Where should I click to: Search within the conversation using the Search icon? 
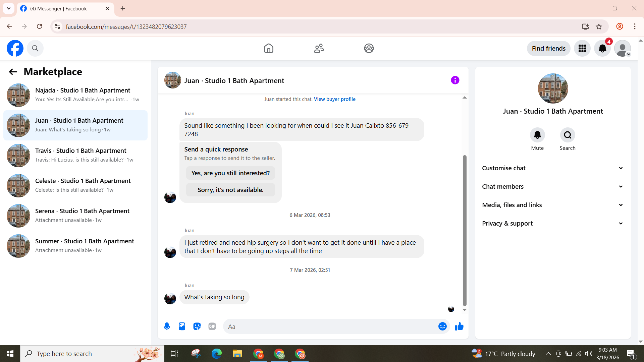pos(567,135)
